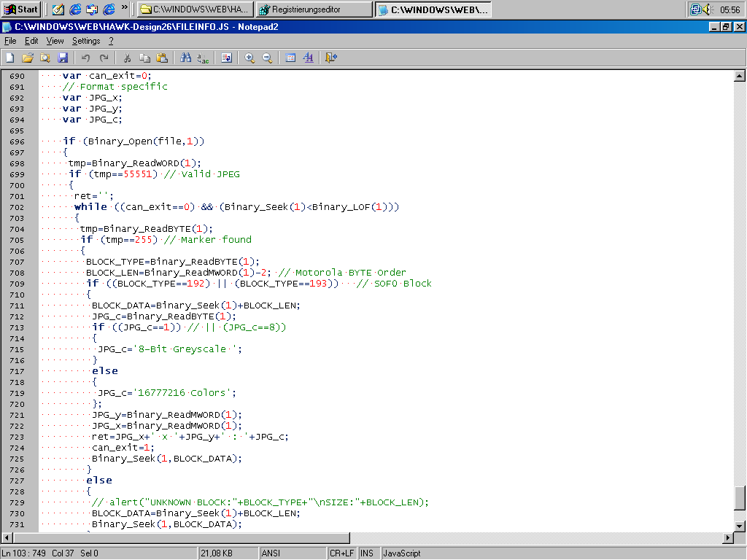Image resolution: width=747 pixels, height=560 pixels.
Task: Click the notepad-with-pencil quick launch icon
Action: tap(58, 9)
